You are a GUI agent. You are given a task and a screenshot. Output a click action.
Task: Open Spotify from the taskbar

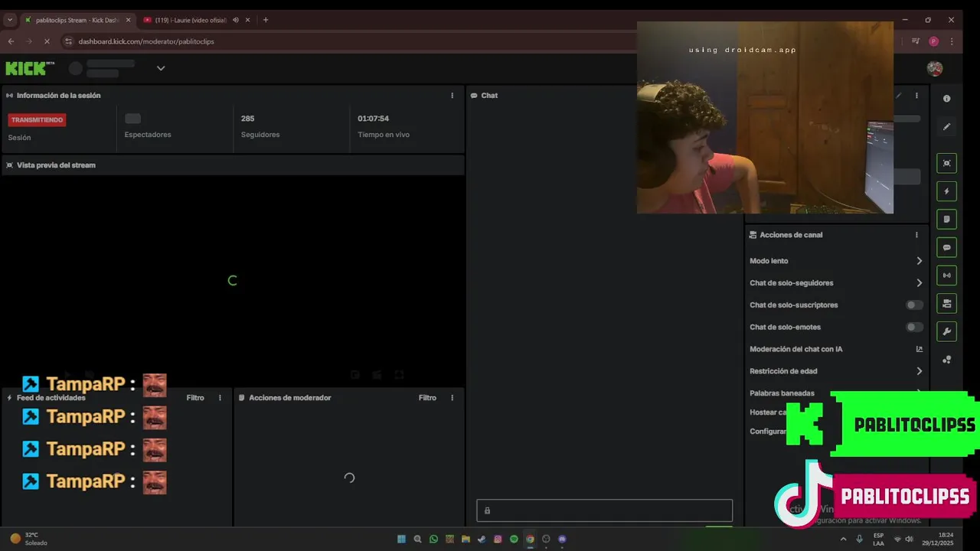514,539
